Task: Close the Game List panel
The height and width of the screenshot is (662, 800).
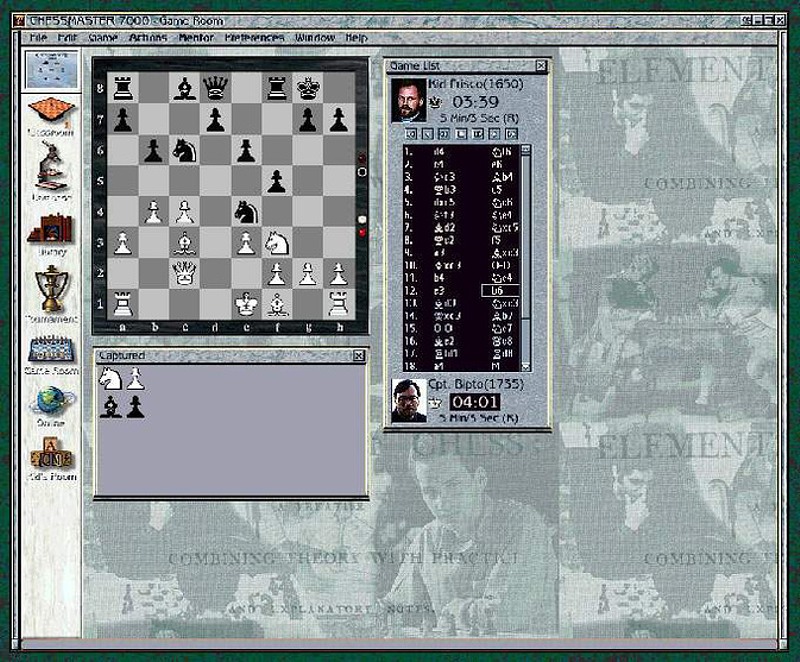Action: pyautogui.click(x=541, y=66)
